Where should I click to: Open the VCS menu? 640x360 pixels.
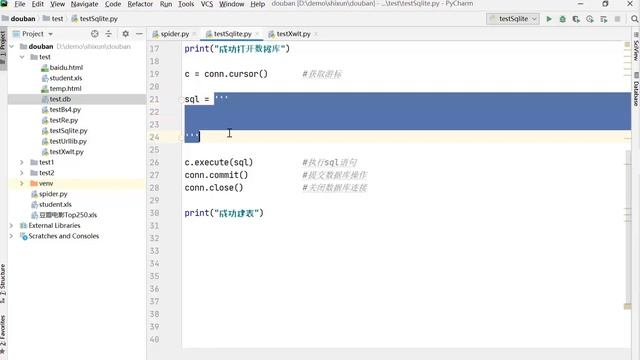tap(207, 4)
